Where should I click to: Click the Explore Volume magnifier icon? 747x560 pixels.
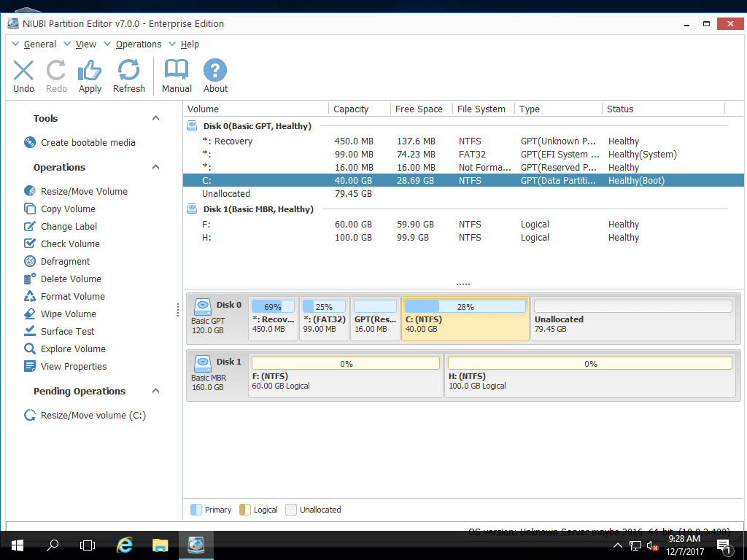click(x=29, y=349)
